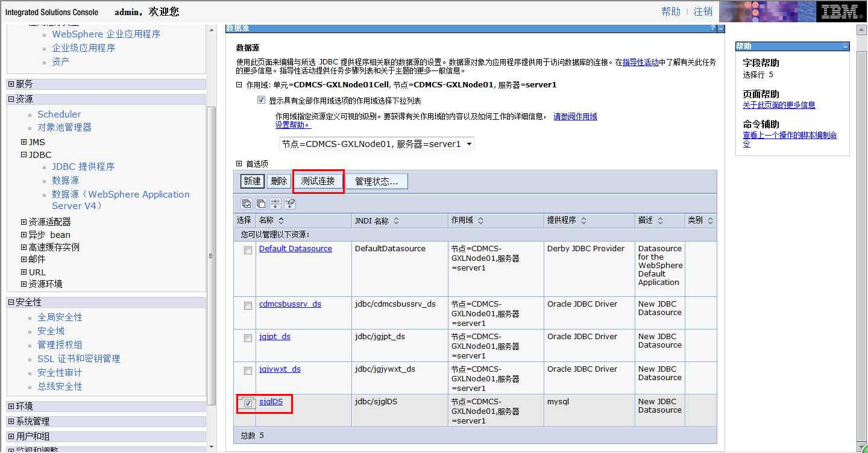Expand the 高速缓存实例 tree node
This screenshot has height=453, width=868.
click(x=24, y=247)
